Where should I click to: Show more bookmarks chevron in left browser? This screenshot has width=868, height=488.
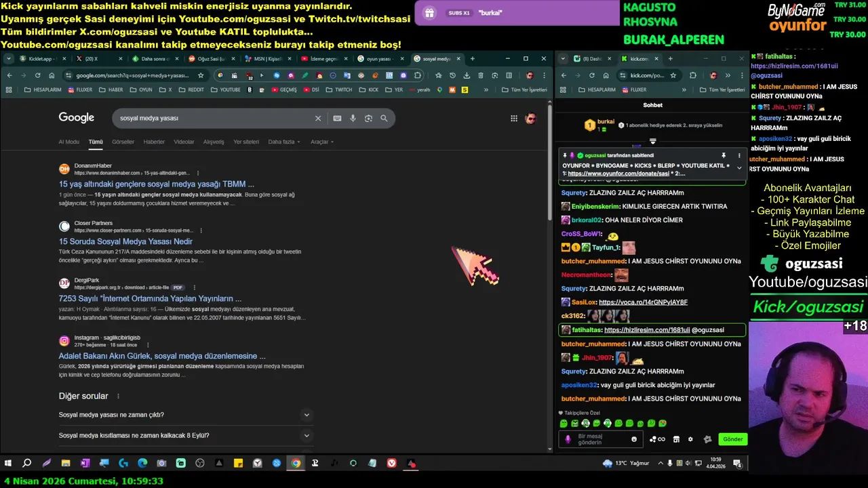[486, 89]
